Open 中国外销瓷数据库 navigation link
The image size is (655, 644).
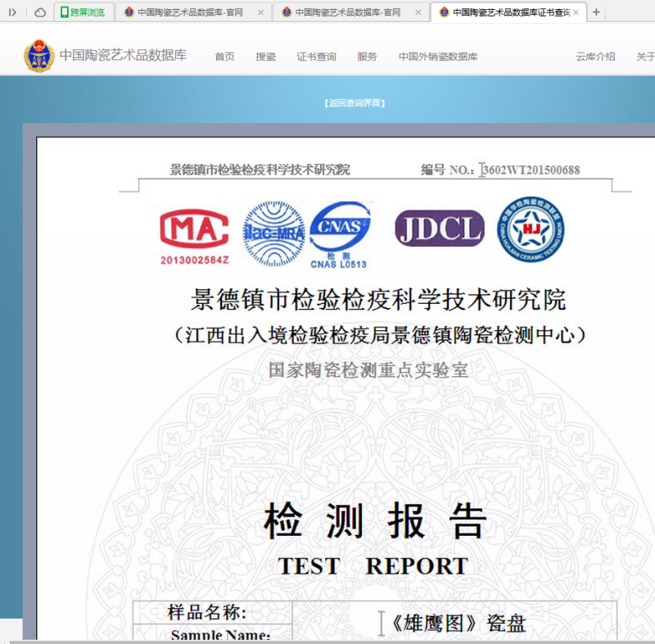[x=438, y=57]
